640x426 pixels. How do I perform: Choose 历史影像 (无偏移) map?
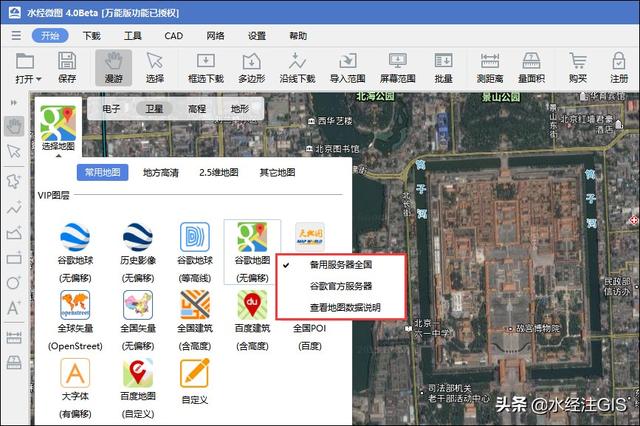(x=138, y=253)
